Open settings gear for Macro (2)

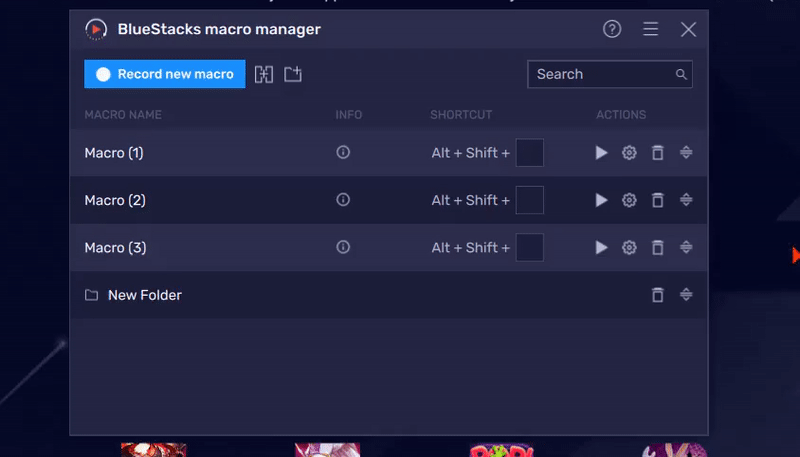click(629, 200)
